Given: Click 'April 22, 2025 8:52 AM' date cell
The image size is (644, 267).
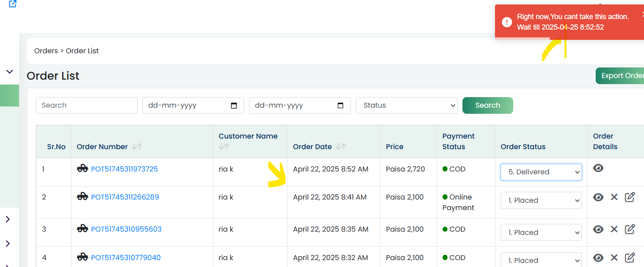Looking at the screenshot, I should [x=331, y=169].
